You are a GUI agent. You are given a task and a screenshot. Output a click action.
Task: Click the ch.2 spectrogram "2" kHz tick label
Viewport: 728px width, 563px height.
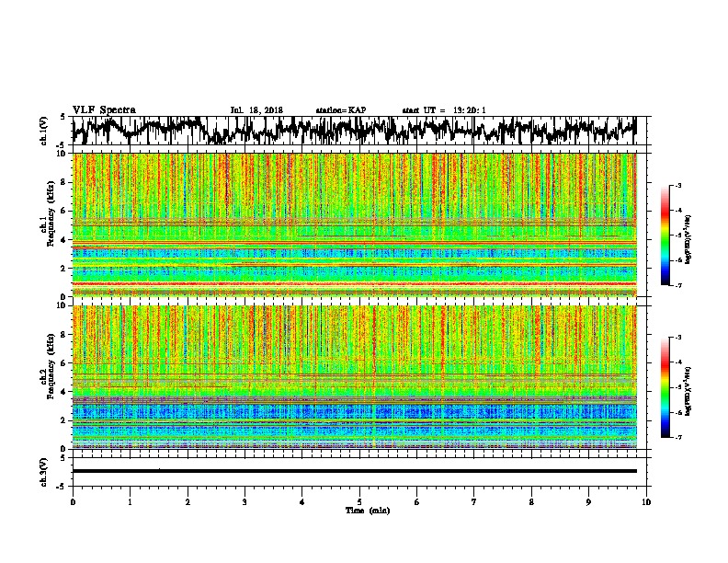(x=63, y=420)
